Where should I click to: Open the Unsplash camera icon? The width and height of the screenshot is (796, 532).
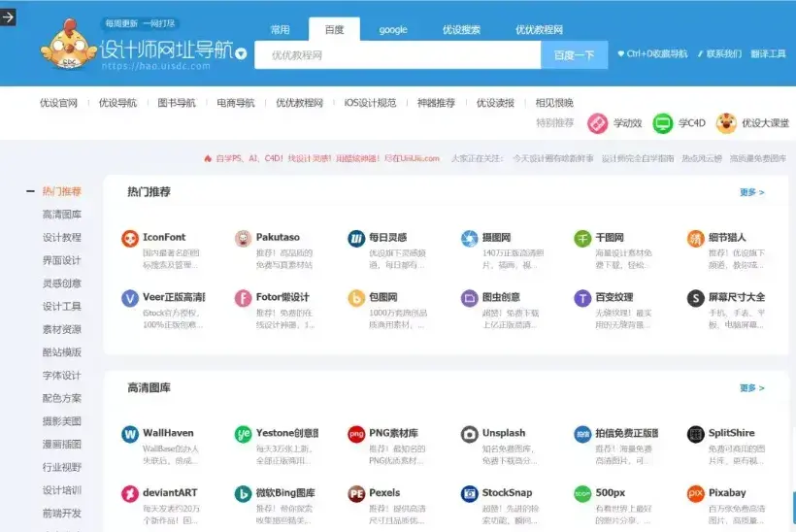coord(470,434)
